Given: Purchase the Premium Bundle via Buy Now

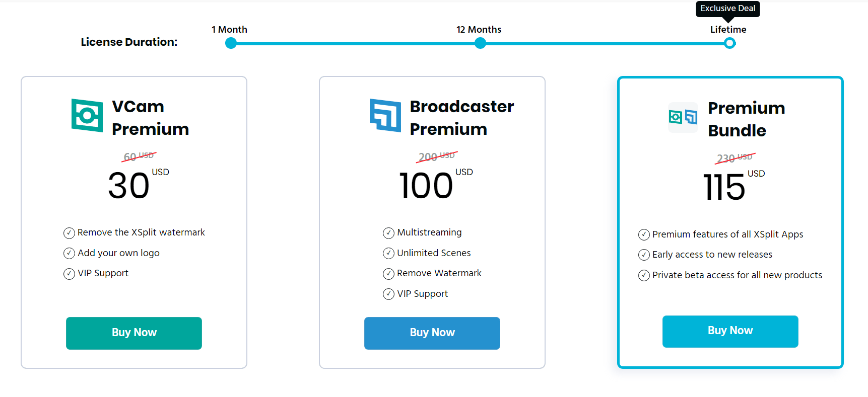Looking at the screenshot, I should (x=730, y=331).
